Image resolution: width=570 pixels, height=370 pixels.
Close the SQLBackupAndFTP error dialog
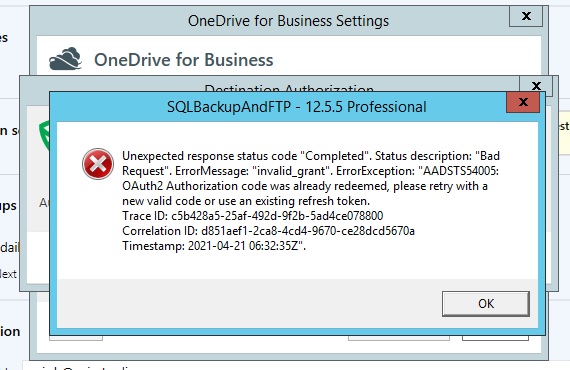click(523, 102)
